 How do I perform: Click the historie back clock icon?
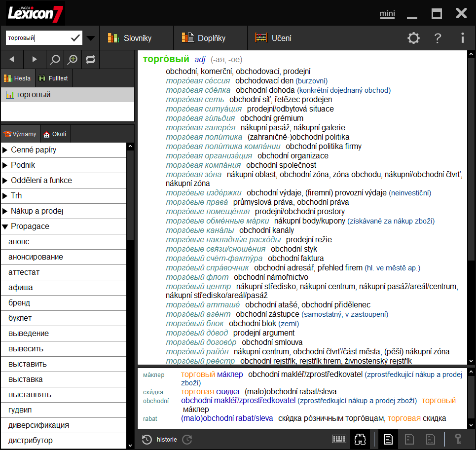[147, 439]
